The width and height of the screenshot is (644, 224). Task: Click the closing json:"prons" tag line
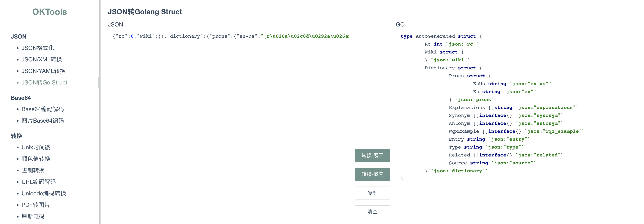coord(472,100)
